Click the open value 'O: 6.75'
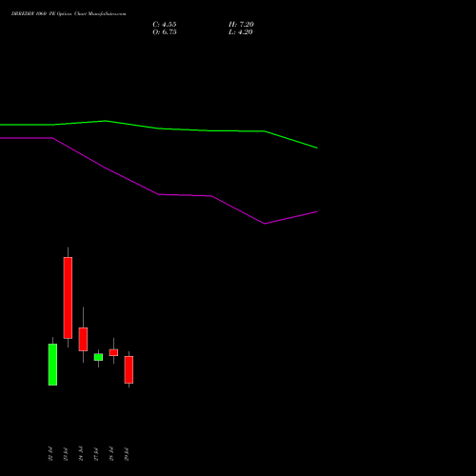Image resolution: width=476 pixels, height=476 pixels. (x=165, y=32)
